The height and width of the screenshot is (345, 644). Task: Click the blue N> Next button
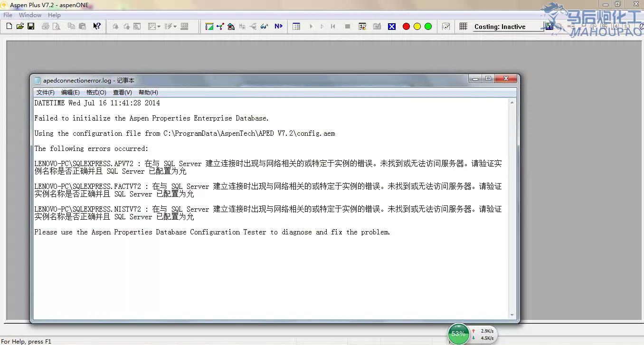[x=279, y=27]
